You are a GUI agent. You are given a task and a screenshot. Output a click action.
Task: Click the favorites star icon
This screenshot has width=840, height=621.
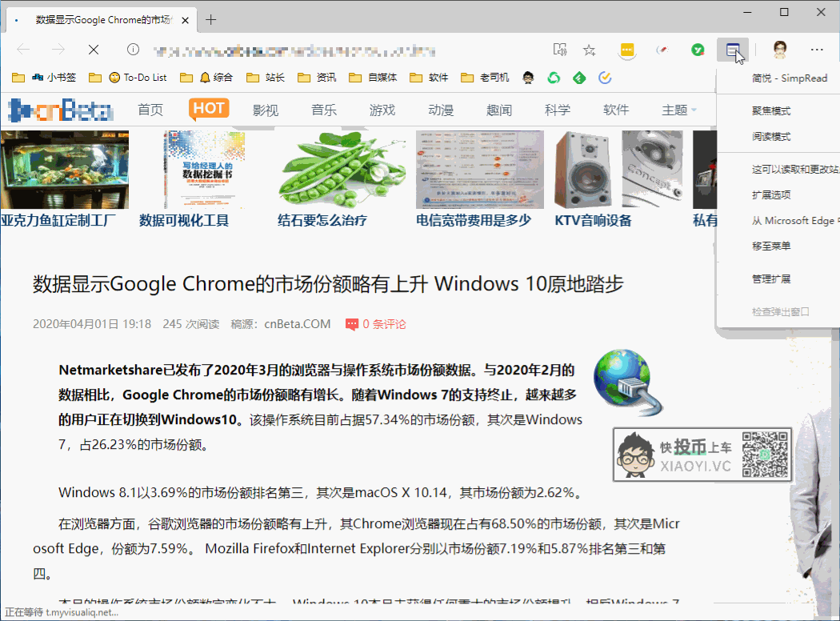click(590, 50)
